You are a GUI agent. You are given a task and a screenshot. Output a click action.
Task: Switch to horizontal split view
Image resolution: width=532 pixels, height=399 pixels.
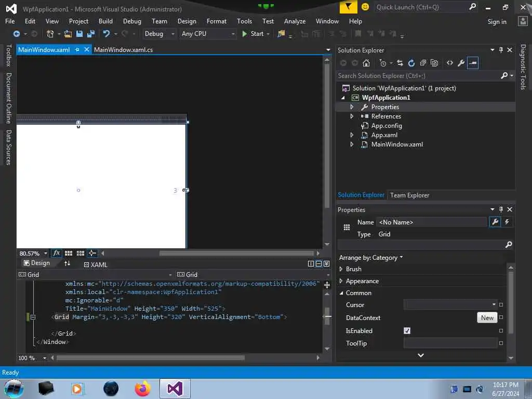pos(318,263)
